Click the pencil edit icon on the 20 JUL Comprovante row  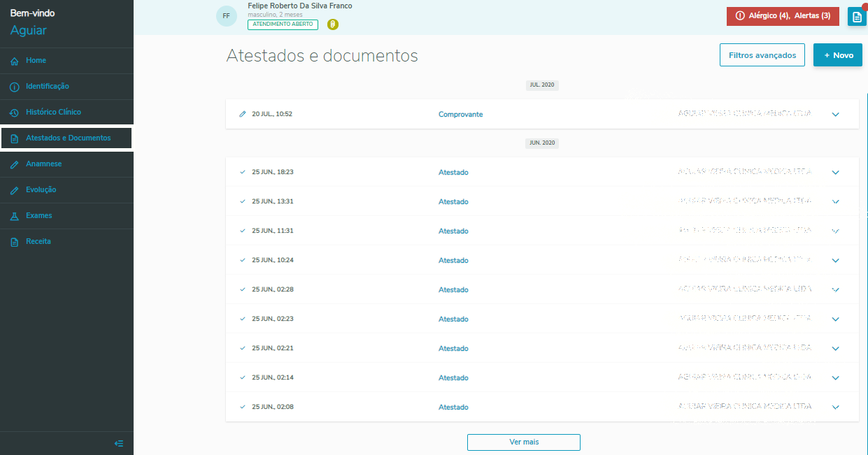click(x=243, y=113)
